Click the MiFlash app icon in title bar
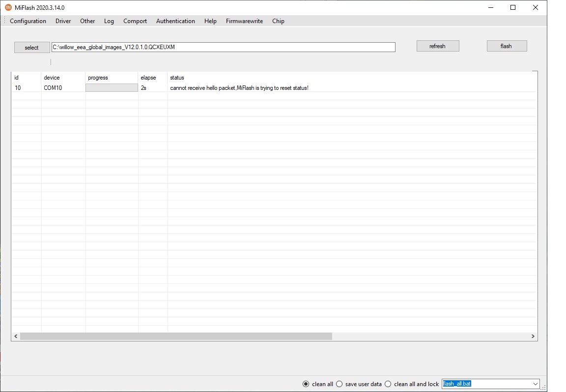 click(x=8, y=7)
